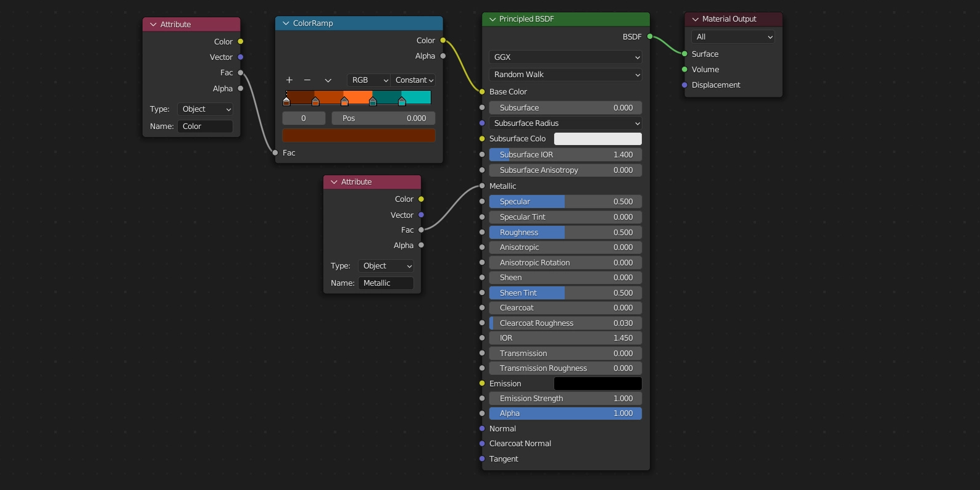Click the Base Color input socket
The image size is (980, 490).
482,92
